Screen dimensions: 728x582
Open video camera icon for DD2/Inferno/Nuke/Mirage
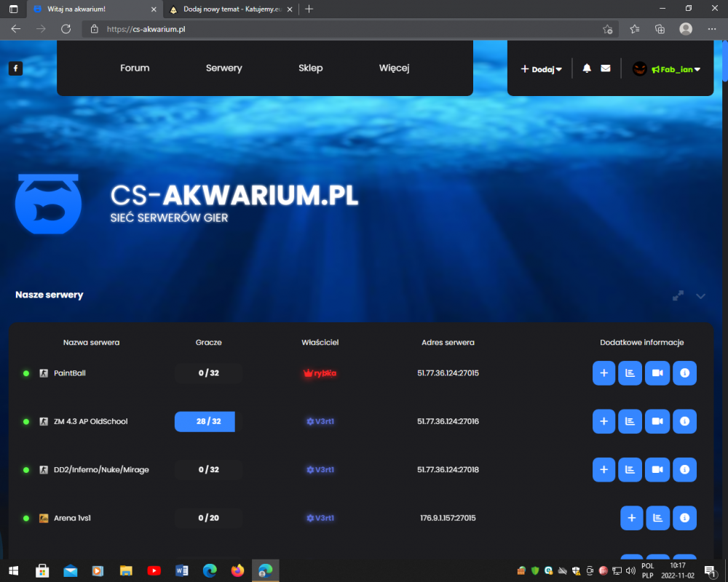[657, 470]
